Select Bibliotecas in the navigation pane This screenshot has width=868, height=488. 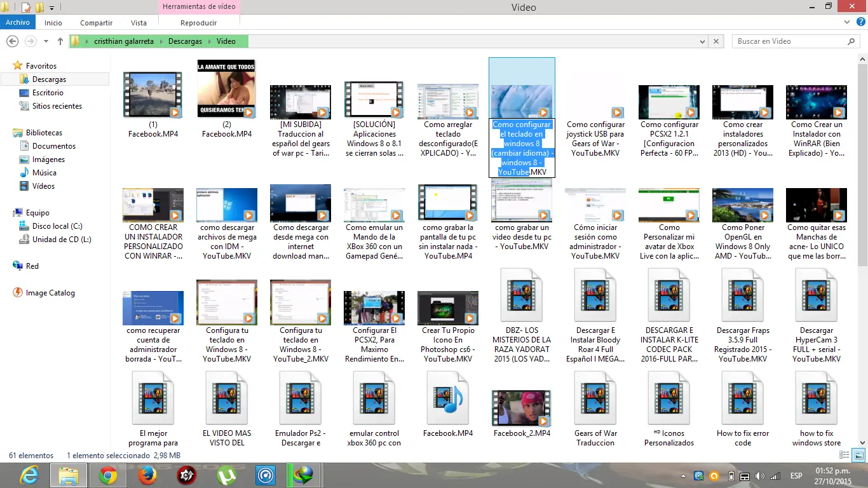pyautogui.click(x=37, y=133)
